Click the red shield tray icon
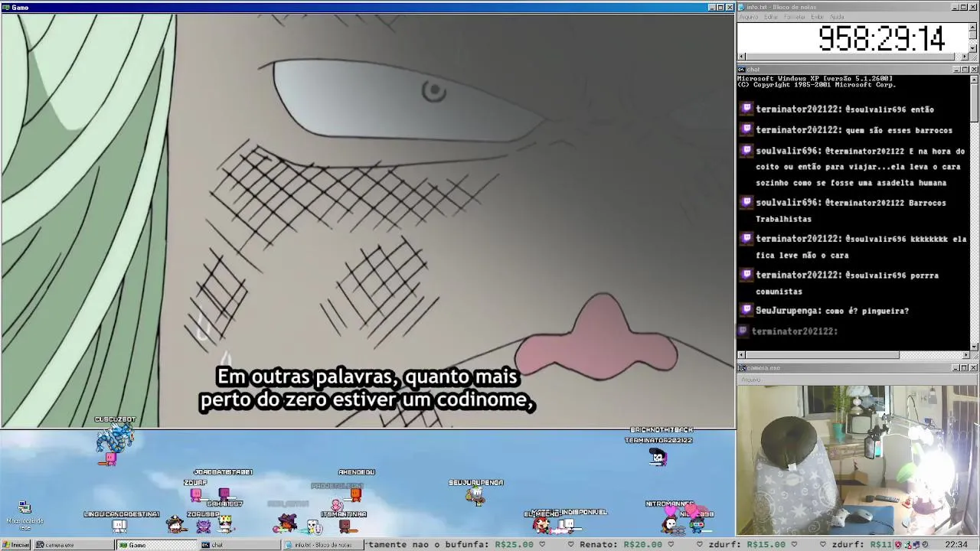980x551 pixels. (898, 545)
